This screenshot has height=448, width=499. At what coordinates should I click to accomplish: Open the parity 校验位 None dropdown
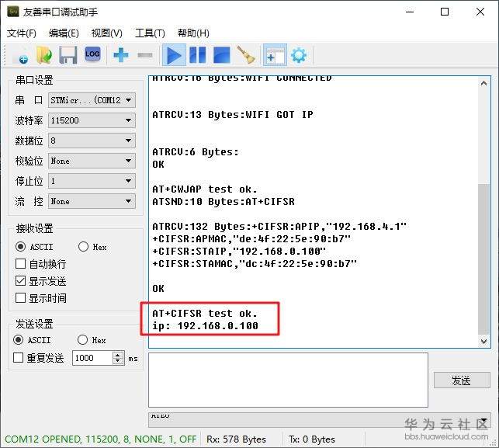[92, 161]
